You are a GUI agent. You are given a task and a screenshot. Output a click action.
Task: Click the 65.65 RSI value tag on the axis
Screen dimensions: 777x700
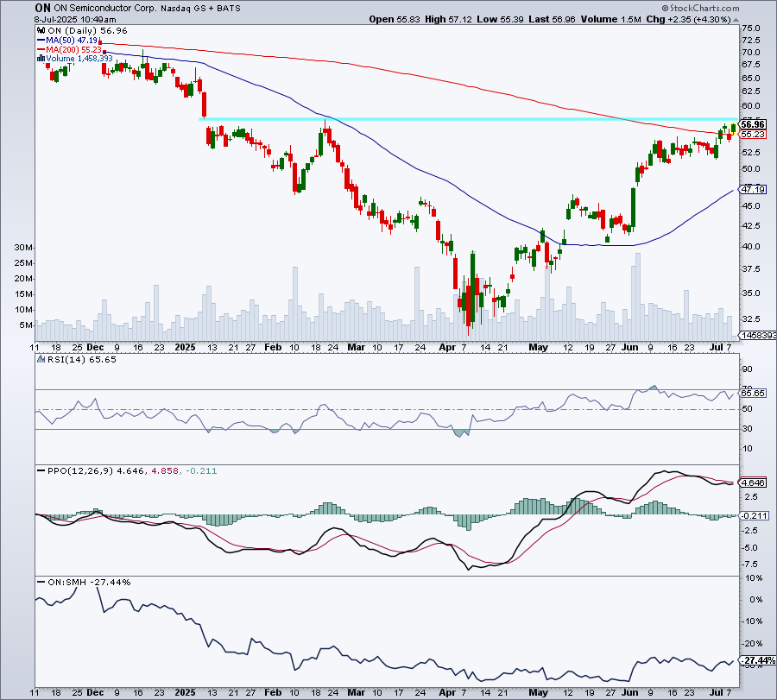click(x=753, y=393)
